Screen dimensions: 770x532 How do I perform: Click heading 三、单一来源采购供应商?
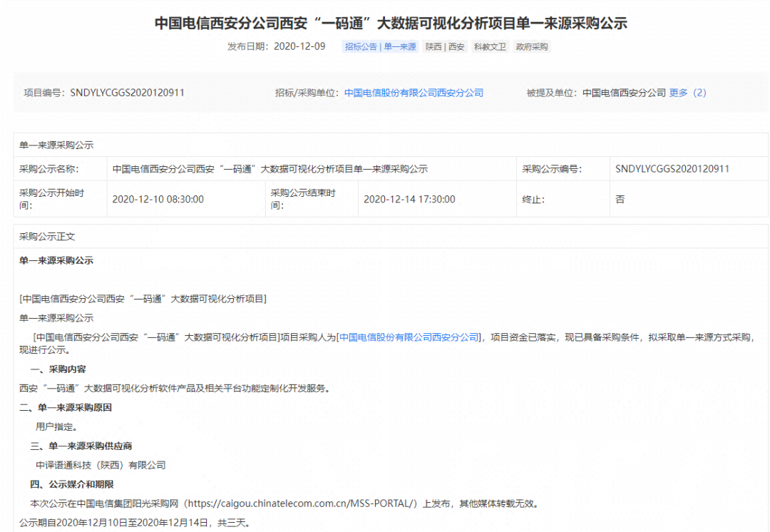81,446
